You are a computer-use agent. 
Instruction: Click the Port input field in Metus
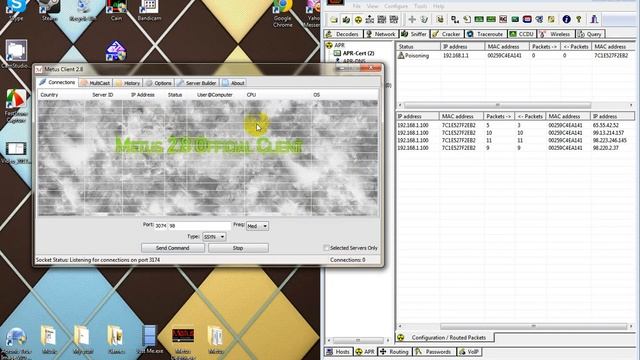pos(192,226)
